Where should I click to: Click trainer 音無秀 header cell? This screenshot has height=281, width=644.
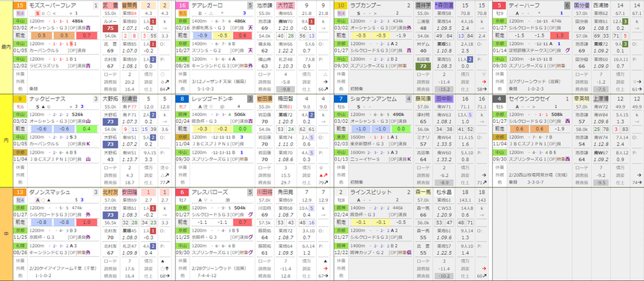coord(130,6)
